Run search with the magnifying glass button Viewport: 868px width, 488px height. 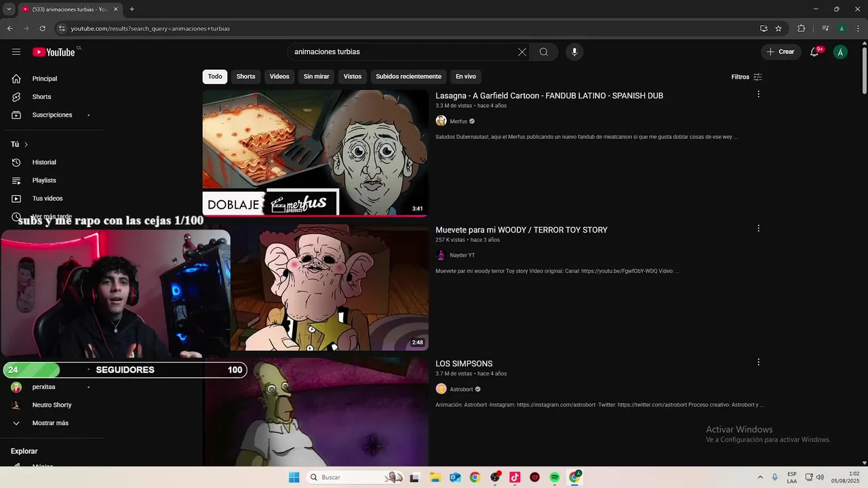(x=544, y=52)
